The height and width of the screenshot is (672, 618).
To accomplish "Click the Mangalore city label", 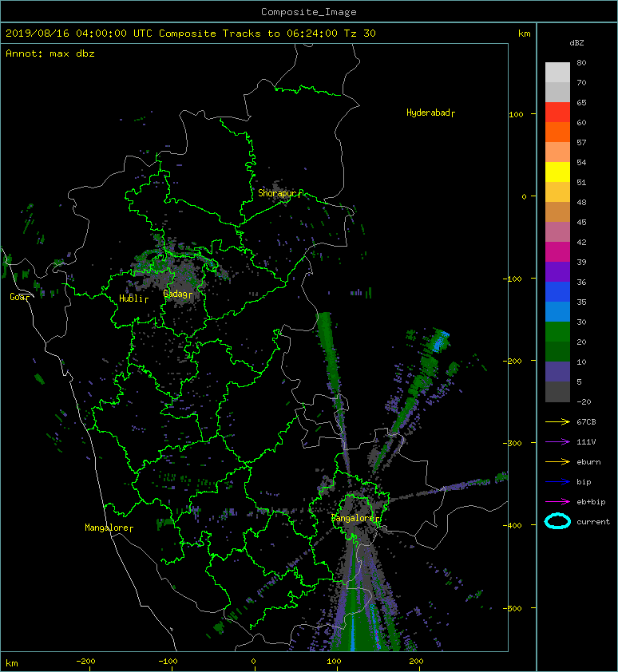I will [107, 528].
